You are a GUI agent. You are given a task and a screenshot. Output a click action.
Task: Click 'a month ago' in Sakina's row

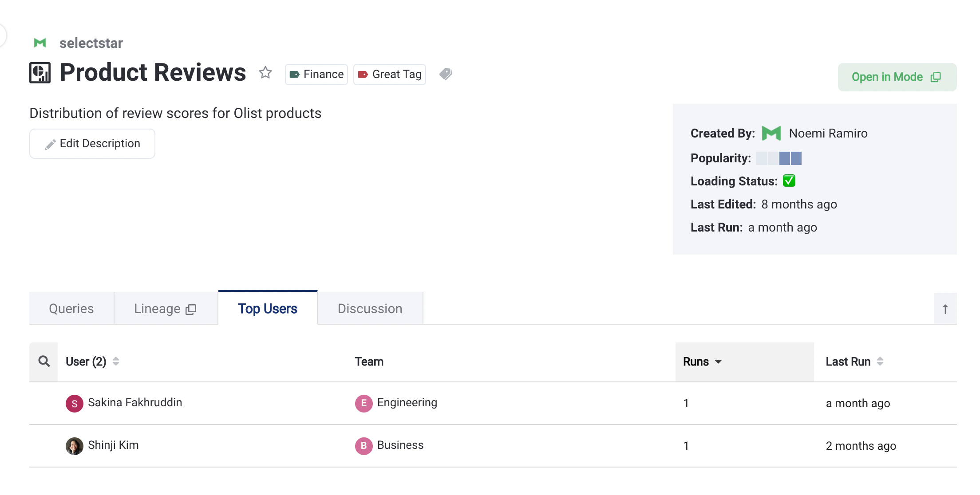(x=858, y=403)
